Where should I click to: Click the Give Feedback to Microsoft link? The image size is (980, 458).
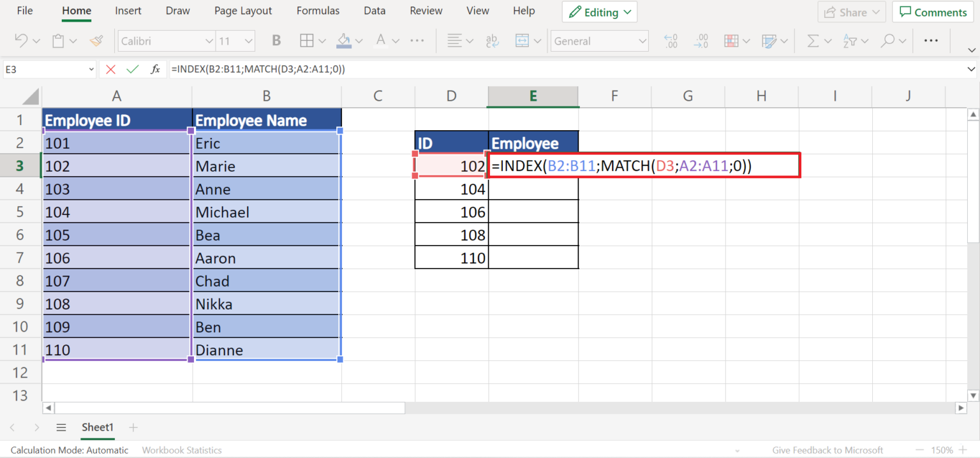point(827,450)
